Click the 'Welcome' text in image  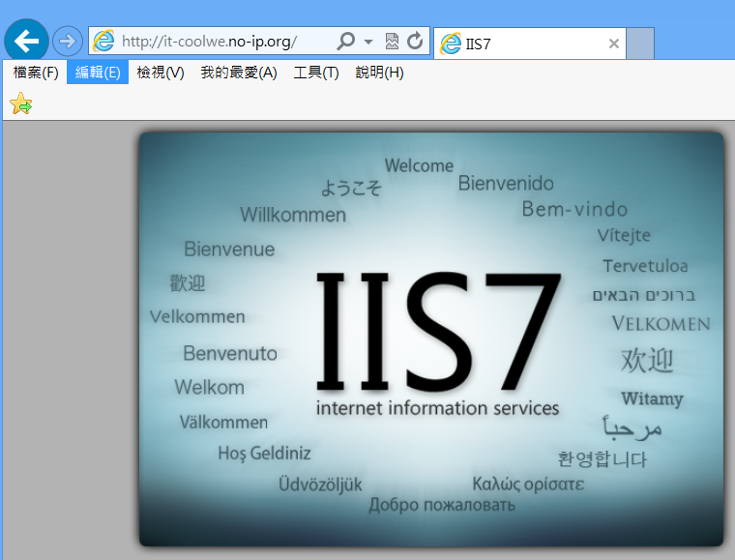pos(419,165)
